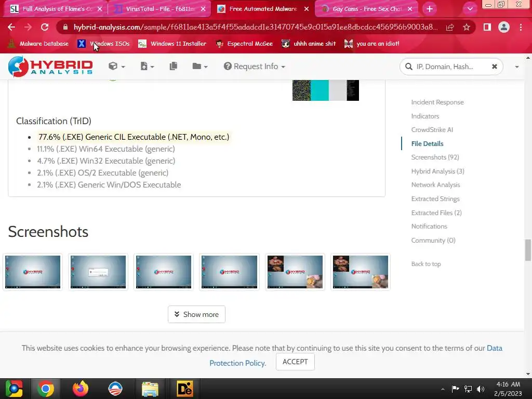The width and height of the screenshot is (532, 399).
Task: Open the Chrome profile avatar
Action: point(504,27)
